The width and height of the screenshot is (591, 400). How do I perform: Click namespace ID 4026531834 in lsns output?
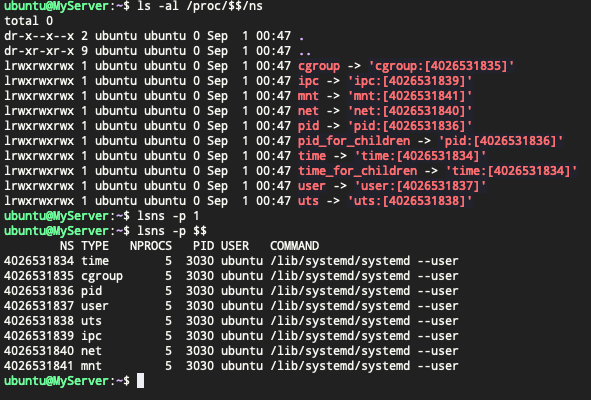pyautogui.click(x=39, y=261)
